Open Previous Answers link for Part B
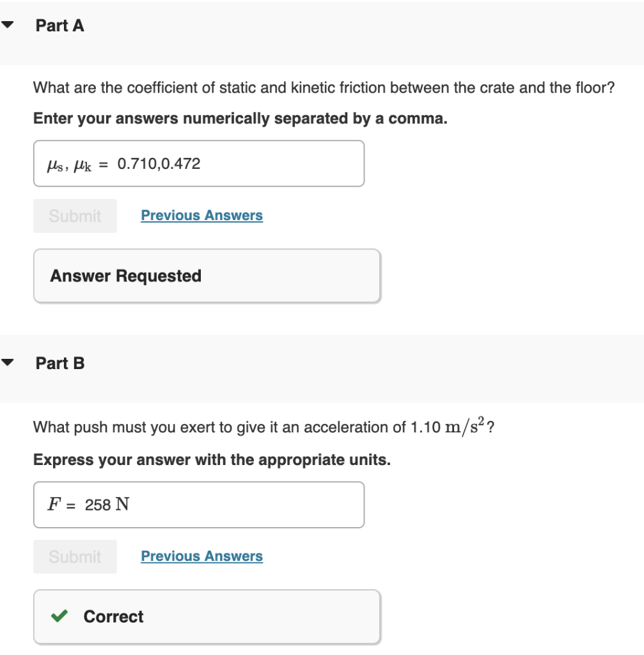The width and height of the screenshot is (644, 655). (201, 556)
